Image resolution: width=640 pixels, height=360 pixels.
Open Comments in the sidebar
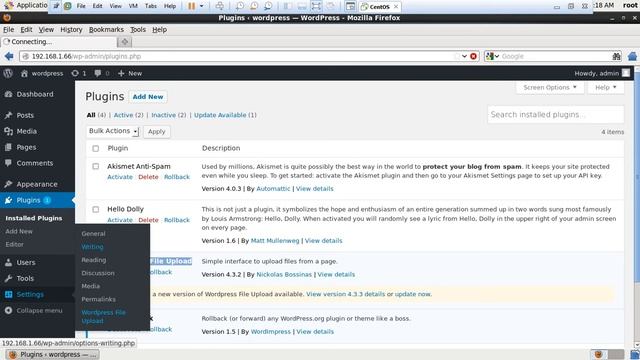35,163
